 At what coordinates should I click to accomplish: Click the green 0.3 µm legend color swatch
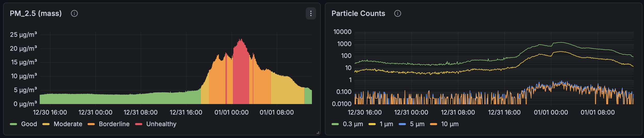tap(335, 124)
